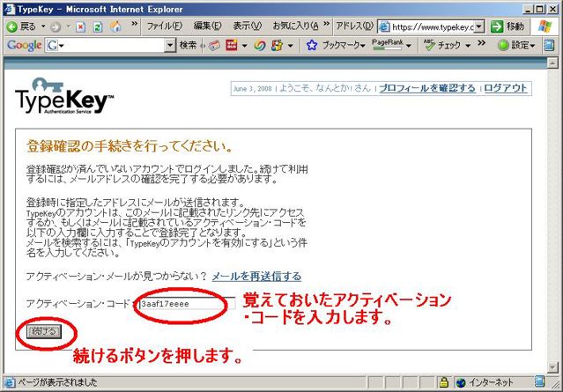The image size is (563, 392).
Task: Click the 登録確認の手続きを行ってください heading
Action: [x=130, y=146]
